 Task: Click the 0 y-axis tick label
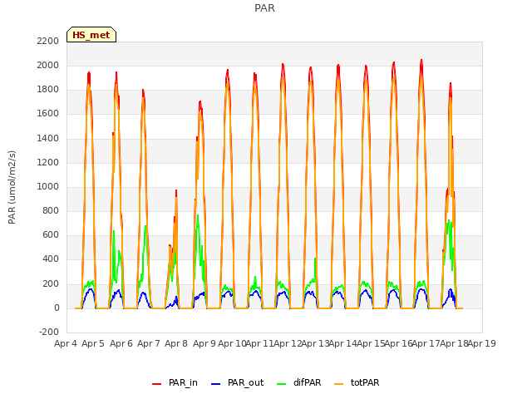point(57,308)
